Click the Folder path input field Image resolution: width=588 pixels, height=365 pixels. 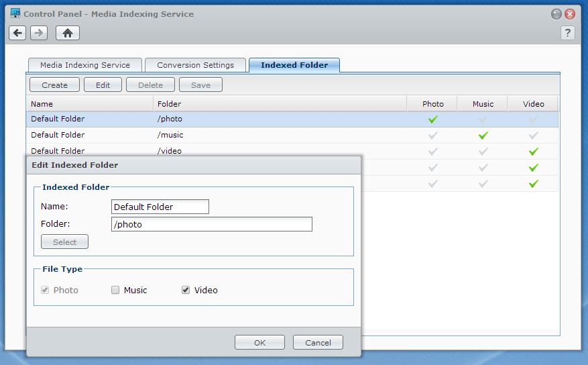click(x=211, y=225)
